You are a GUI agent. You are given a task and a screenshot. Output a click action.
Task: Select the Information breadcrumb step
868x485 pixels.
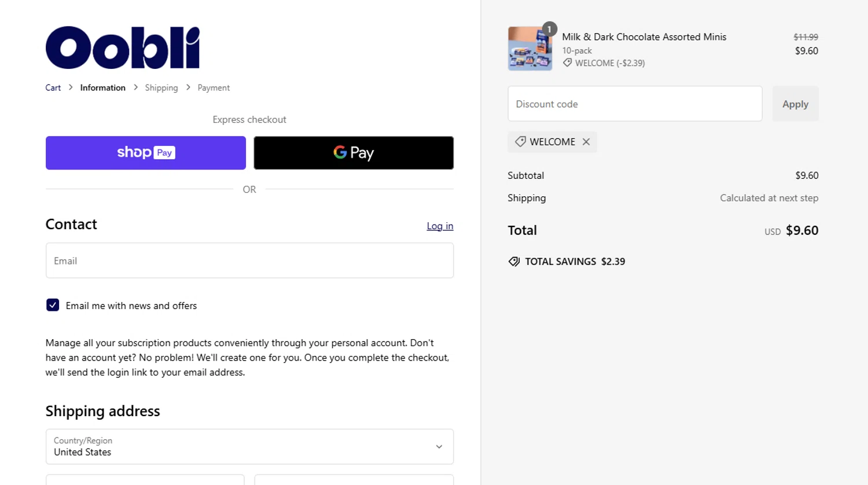103,88
